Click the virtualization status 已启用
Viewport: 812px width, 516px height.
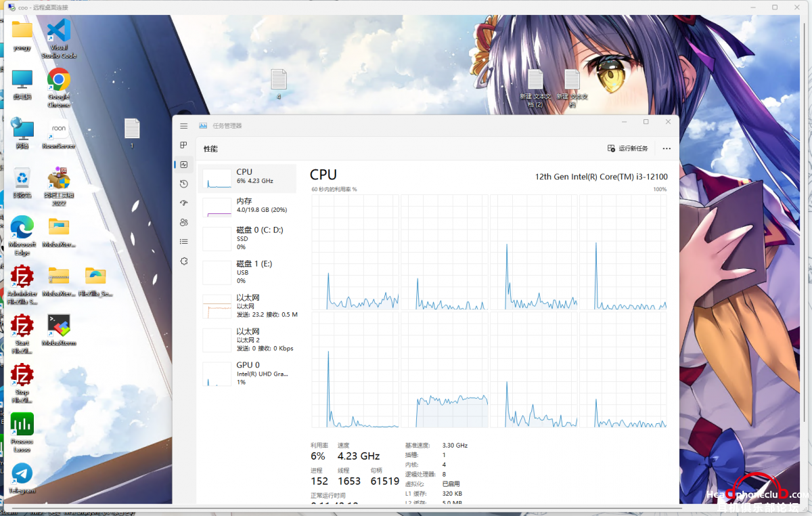tap(451, 484)
